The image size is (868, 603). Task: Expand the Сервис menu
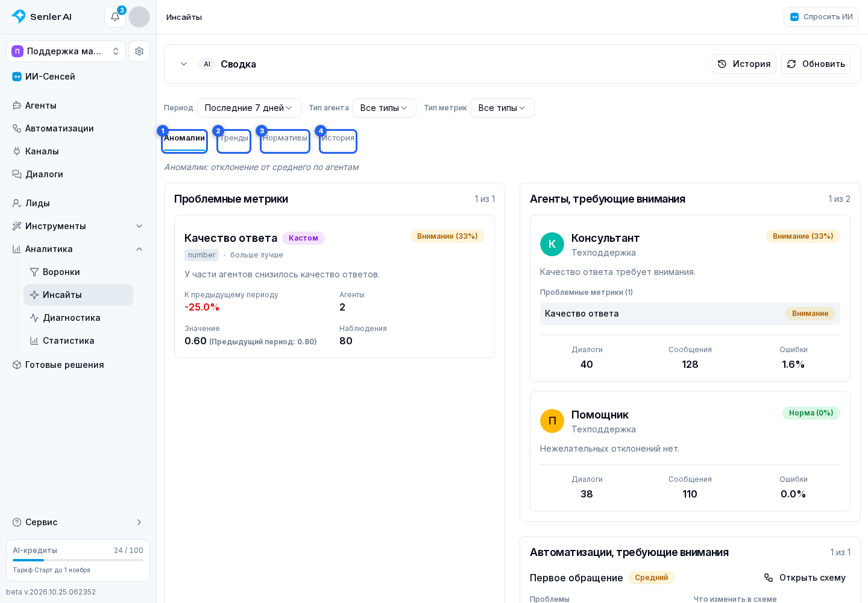point(78,522)
